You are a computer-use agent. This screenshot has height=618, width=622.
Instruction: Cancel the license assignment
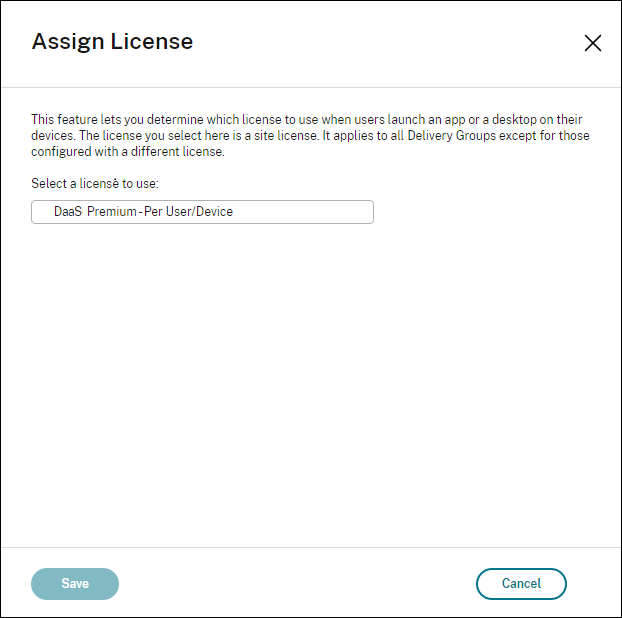coord(521,583)
